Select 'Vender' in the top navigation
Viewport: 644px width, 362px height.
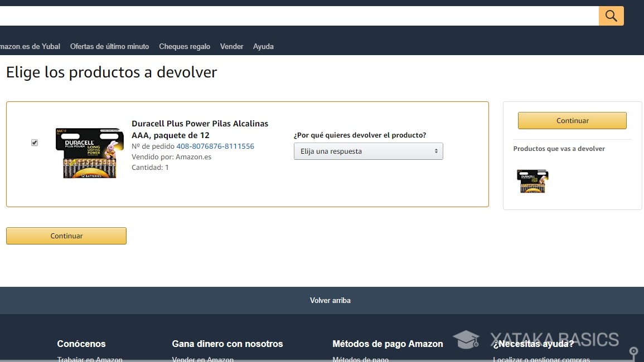pos(231,46)
